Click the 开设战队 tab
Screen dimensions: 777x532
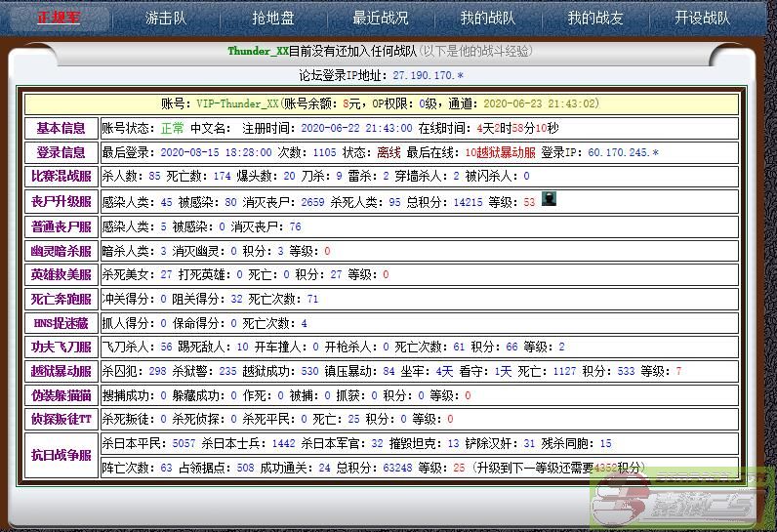click(702, 18)
